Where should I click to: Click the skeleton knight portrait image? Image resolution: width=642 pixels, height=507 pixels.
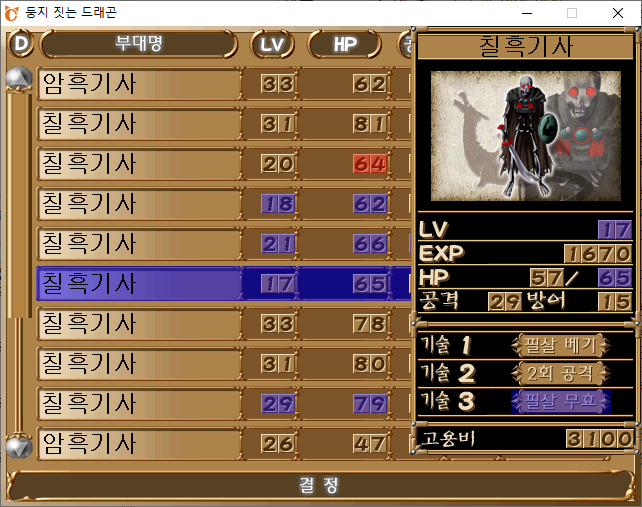pos(526,136)
